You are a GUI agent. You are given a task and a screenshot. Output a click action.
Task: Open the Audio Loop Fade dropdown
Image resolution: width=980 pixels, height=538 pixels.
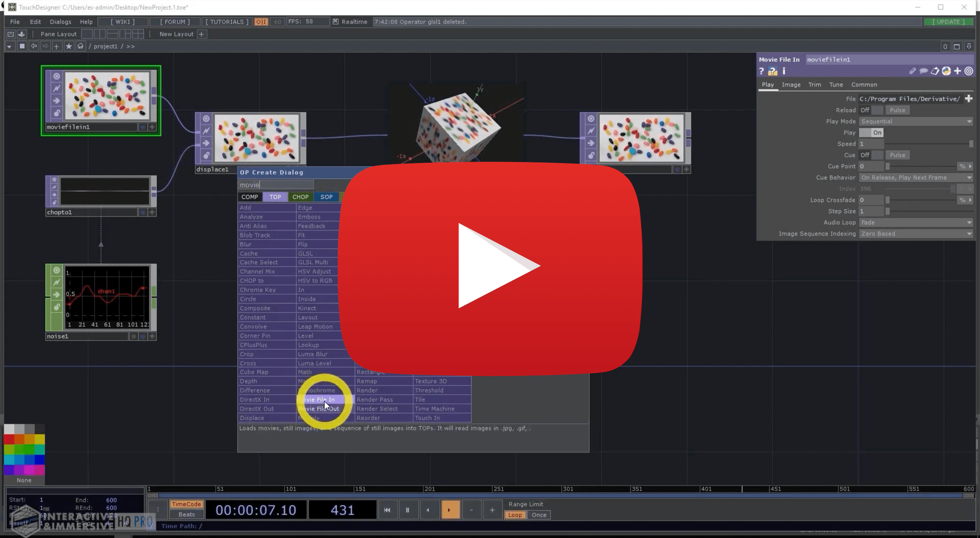916,222
